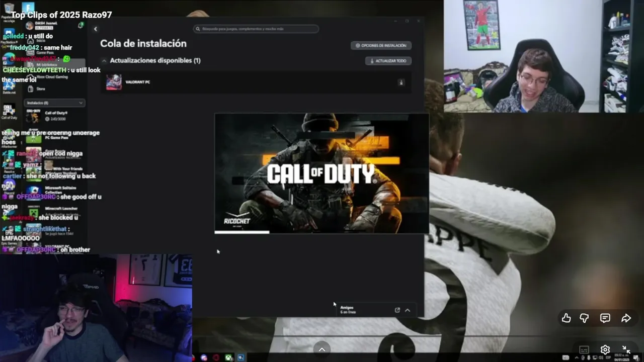Click the VALORANT PC game thumbnail
Viewport: 644px width, 362px height.
(x=114, y=82)
